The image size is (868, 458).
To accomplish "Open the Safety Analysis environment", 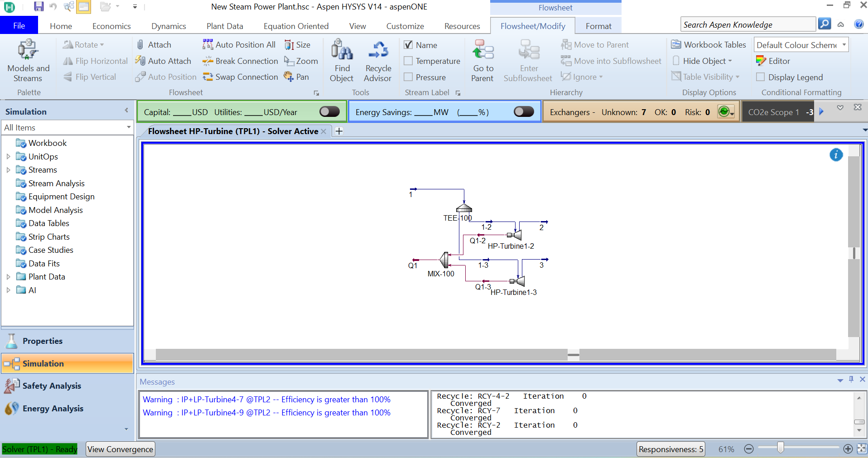I will click(52, 386).
